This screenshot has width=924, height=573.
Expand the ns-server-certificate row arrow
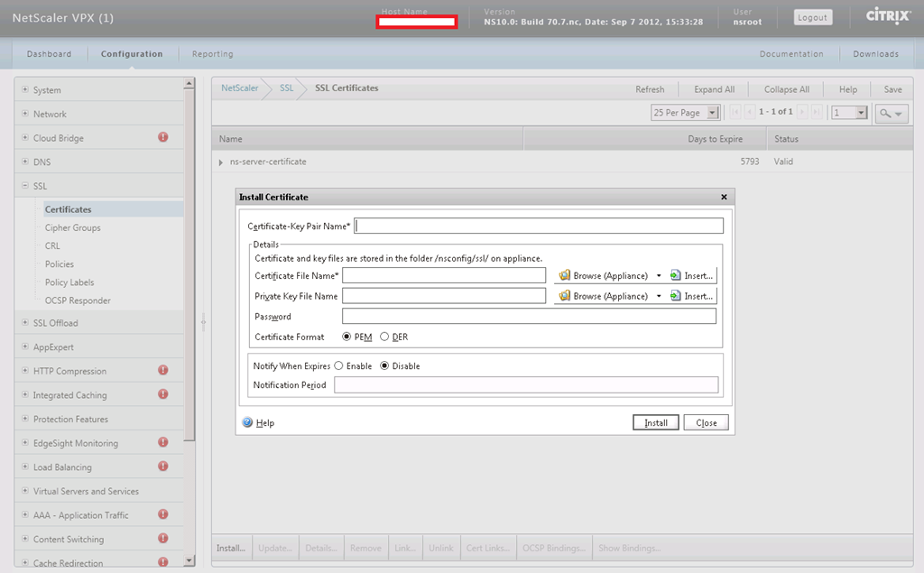[221, 162]
